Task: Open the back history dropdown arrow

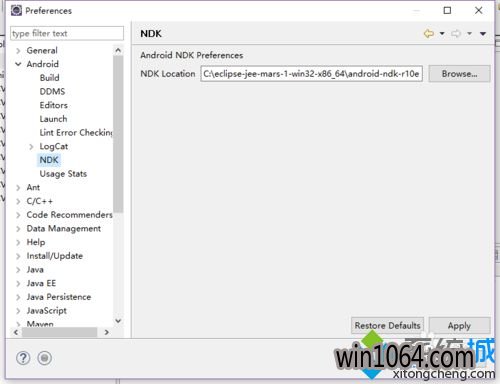Action: (442, 33)
